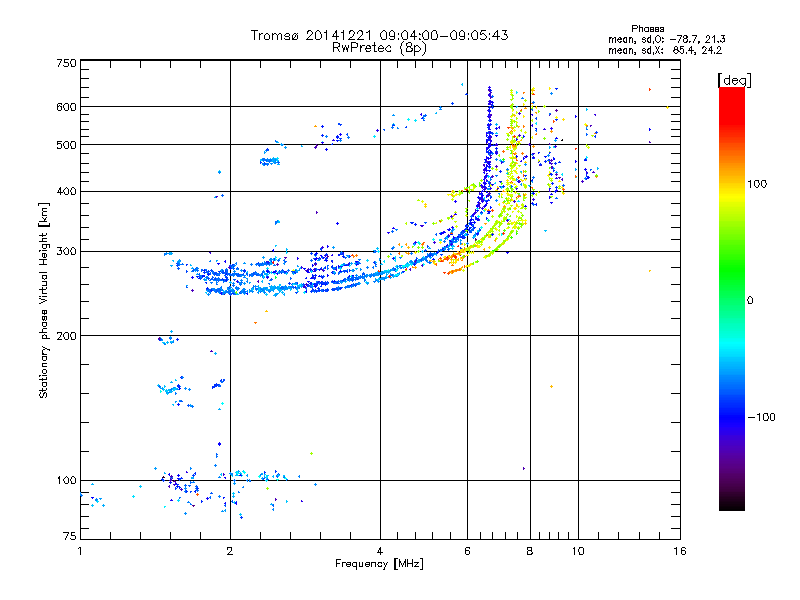This screenshot has height=600, width=800.
Task: Click x-axis tick label '4'
Action: pyautogui.click(x=380, y=551)
